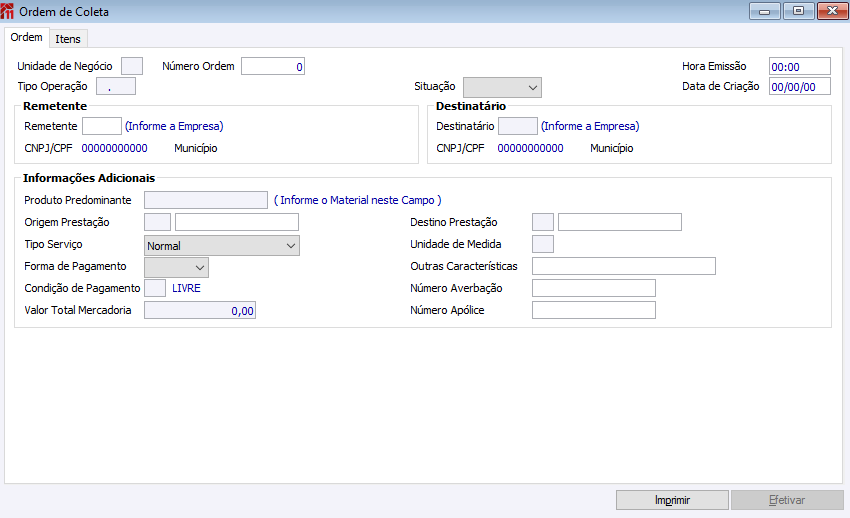Click the Efetivar button
The image size is (850, 518).
(x=787, y=500)
